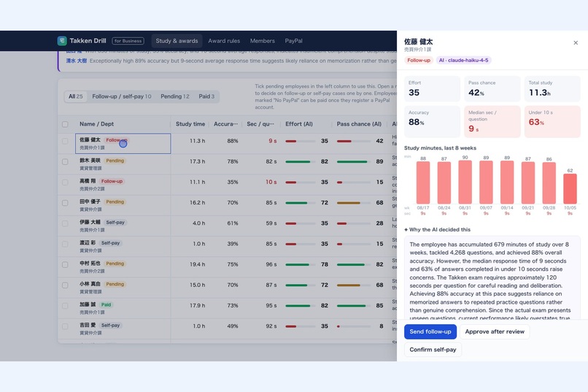Sort by Accuracy column header

click(225, 124)
